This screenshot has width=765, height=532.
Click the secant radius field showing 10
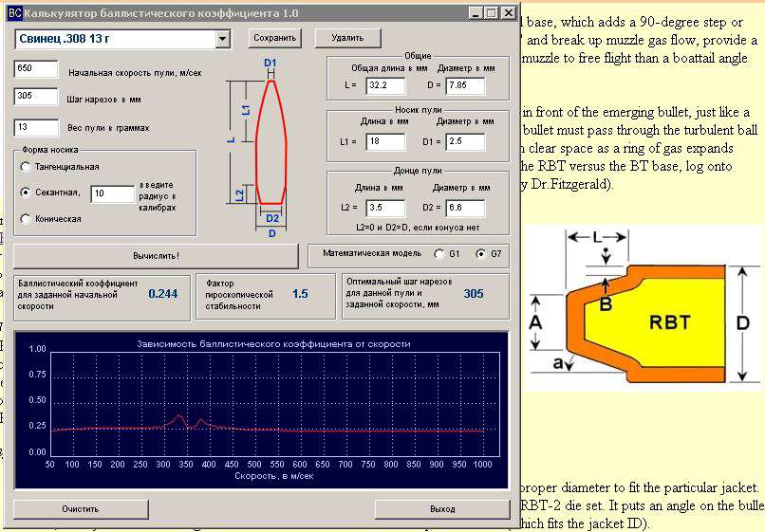111,194
